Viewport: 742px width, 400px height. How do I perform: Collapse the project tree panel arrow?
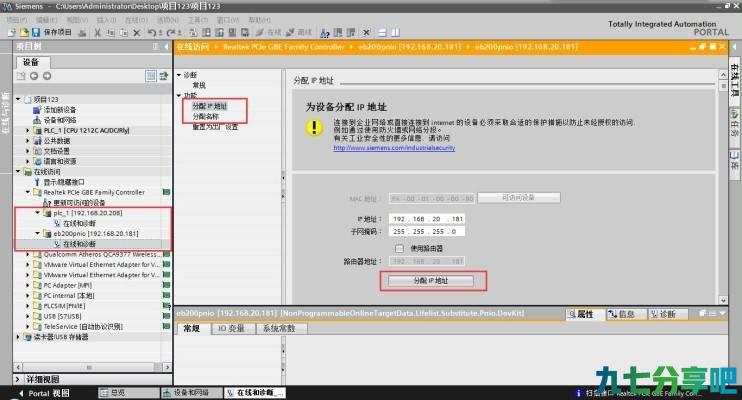167,46
